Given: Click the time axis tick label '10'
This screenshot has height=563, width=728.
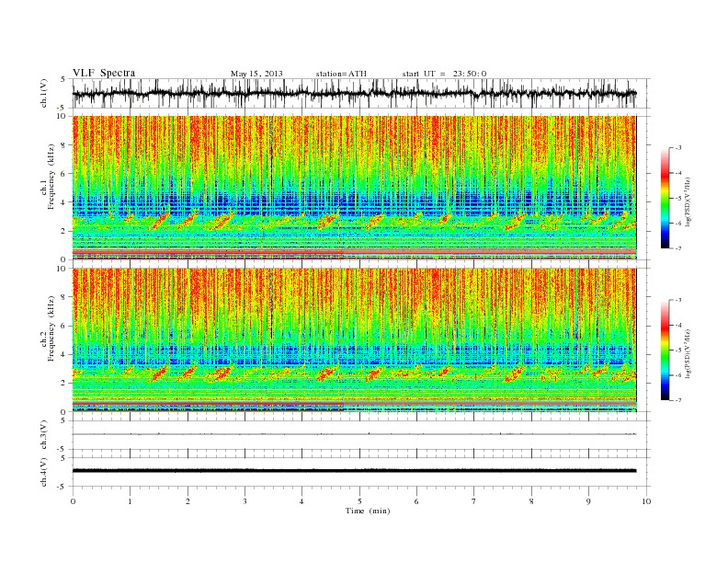Looking at the screenshot, I should click(646, 501).
